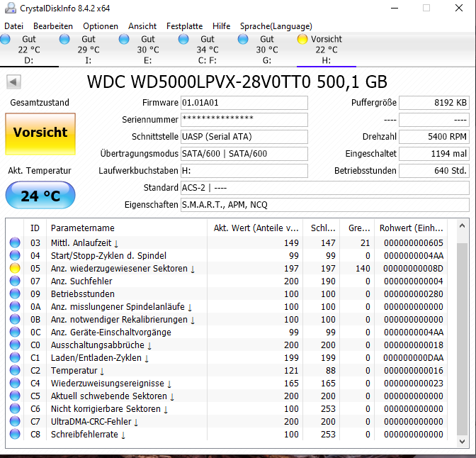
Task: Click the blue status orb for drive I:
Action: pyautogui.click(x=64, y=39)
